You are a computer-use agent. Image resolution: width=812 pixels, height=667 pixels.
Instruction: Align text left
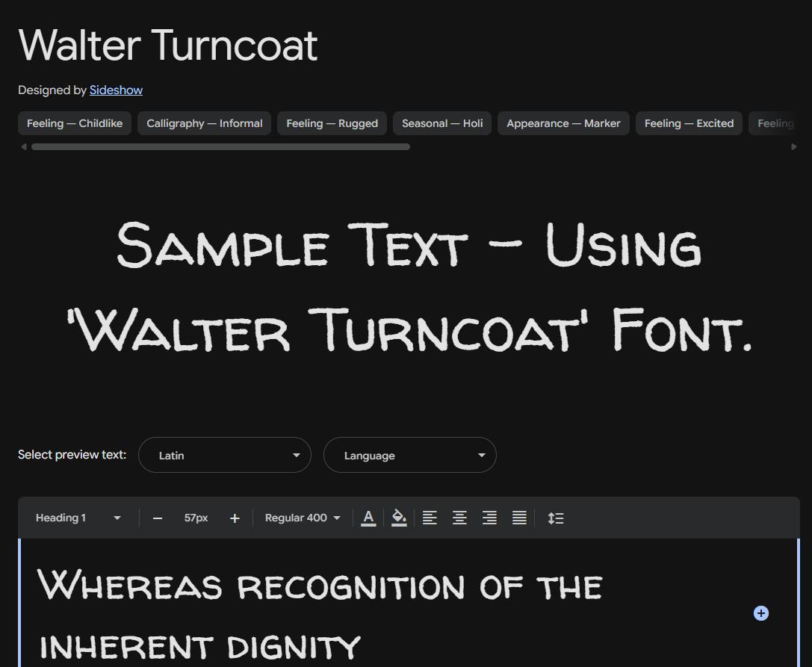pyautogui.click(x=430, y=518)
